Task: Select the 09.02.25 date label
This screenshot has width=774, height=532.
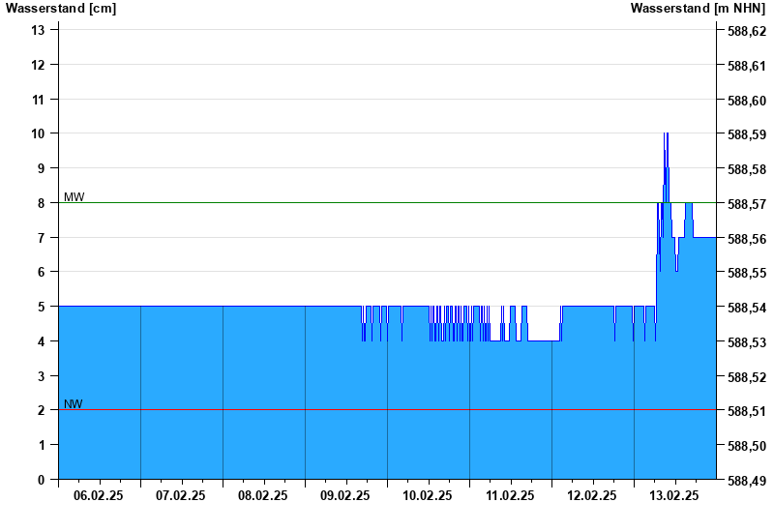Action: pos(345,495)
